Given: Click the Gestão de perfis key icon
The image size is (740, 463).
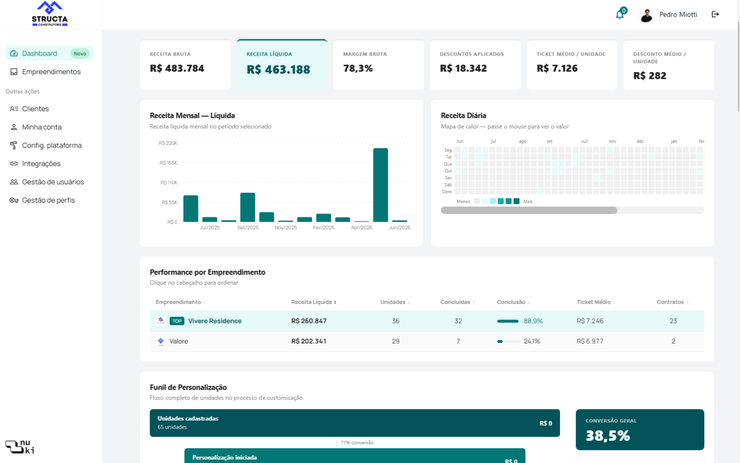Looking at the screenshot, I should [x=14, y=200].
